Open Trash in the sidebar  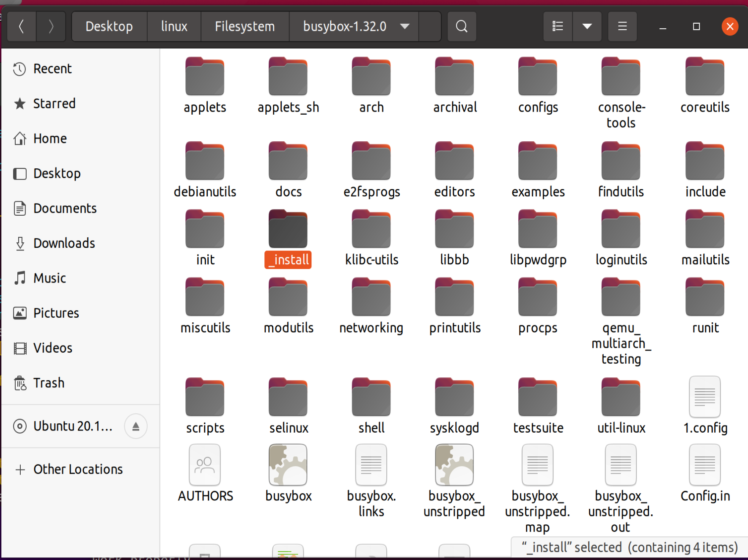pos(80,383)
